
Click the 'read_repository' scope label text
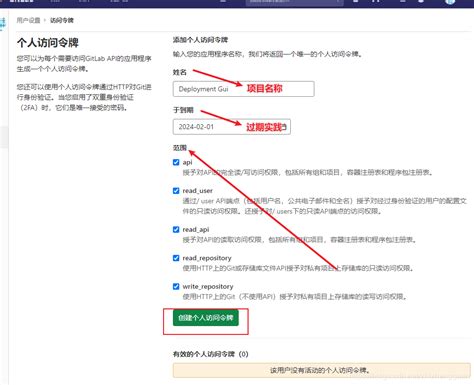(x=207, y=258)
